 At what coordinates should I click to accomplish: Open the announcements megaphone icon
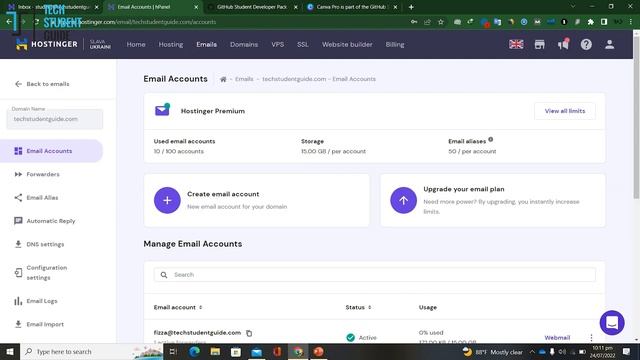coord(563,44)
